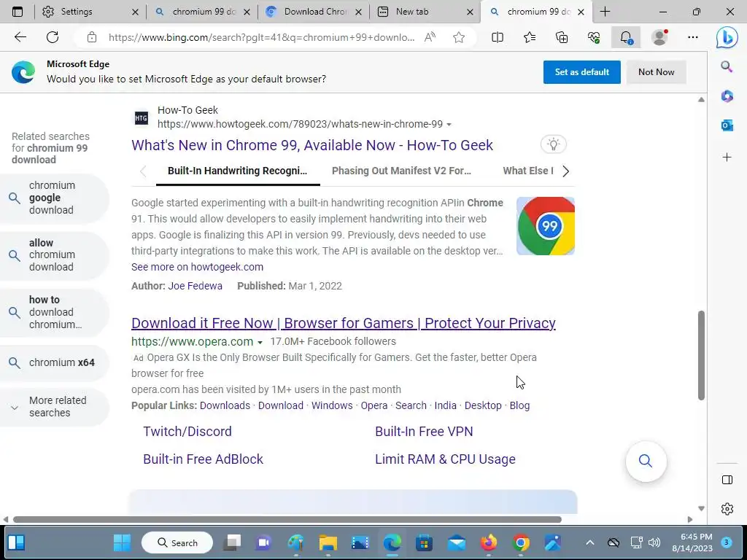
Task: Switch to first chromium 99 search tab
Action: coord(204,12)
